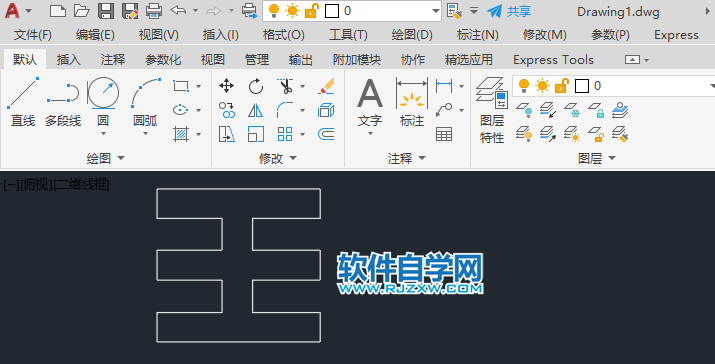Open Layer Properties (图层特性) manager
This screenshot has width=715, height=364.
point(492,110)
